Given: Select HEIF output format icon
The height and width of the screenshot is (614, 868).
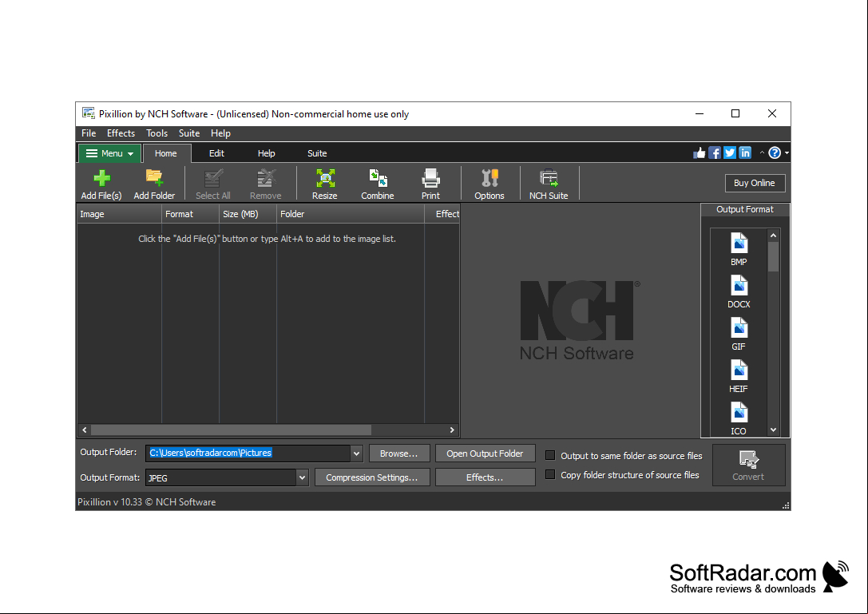Looking at the screenshot, I should (x=739, y=377).
